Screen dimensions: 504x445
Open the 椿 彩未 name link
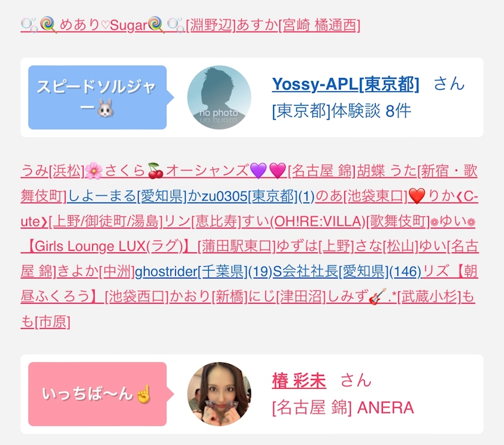tap(299, 381)
